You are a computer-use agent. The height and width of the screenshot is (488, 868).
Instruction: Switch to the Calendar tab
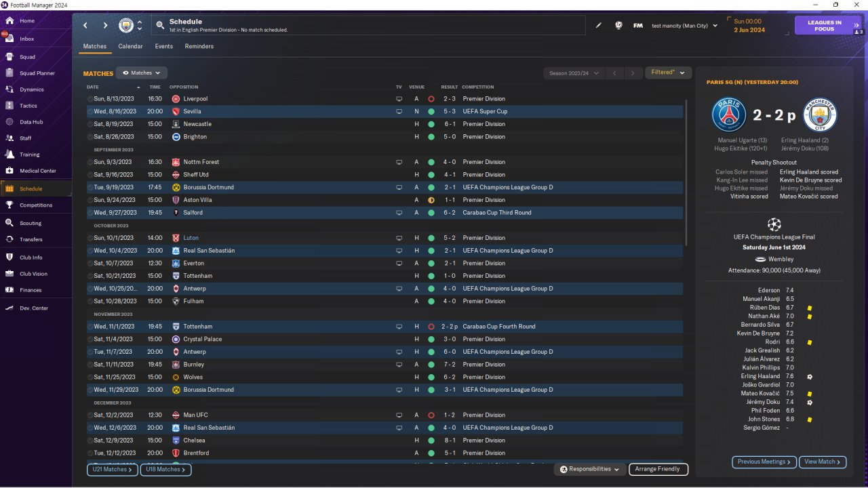tap(130, 47)
